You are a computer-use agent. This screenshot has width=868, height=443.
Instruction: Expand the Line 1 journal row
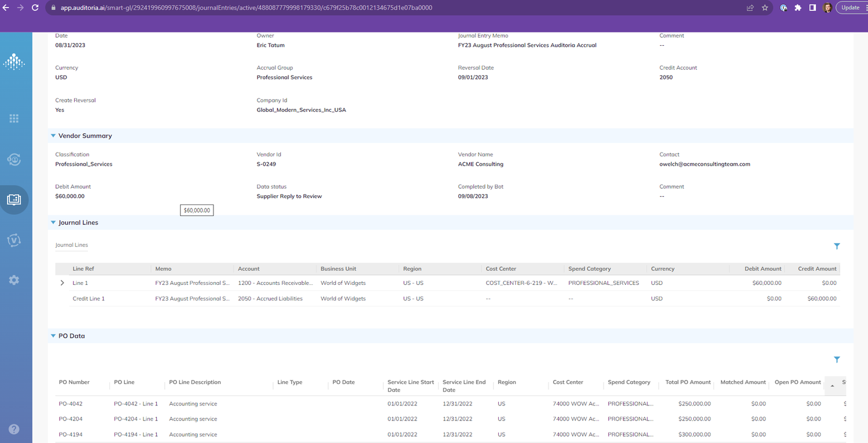62,283
